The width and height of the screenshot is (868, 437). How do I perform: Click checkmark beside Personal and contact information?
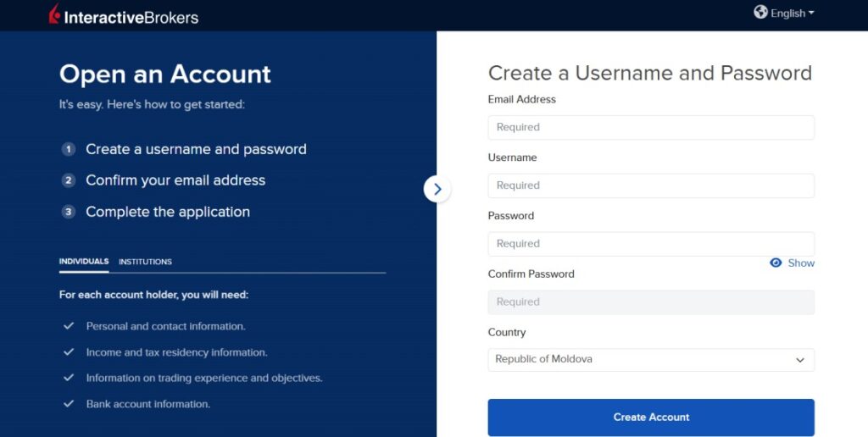point(69,326)
